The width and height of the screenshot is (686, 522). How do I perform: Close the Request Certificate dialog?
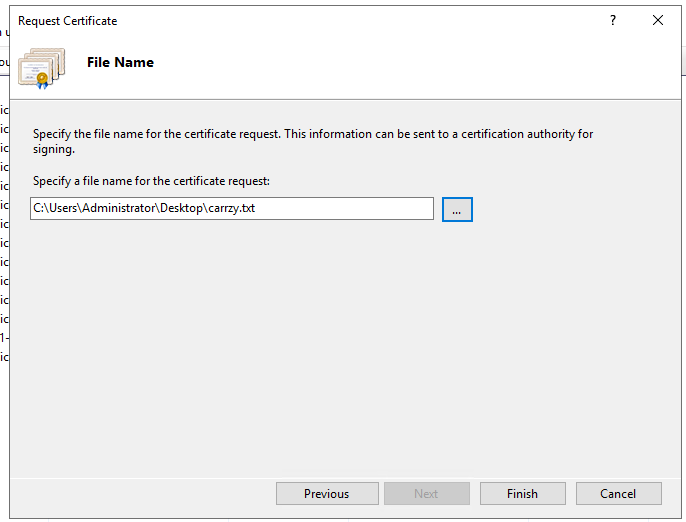coord(657,20)
